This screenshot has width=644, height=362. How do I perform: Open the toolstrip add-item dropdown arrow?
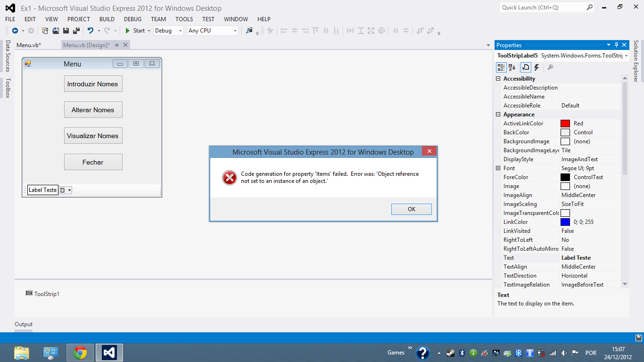(x=69, y=190)
